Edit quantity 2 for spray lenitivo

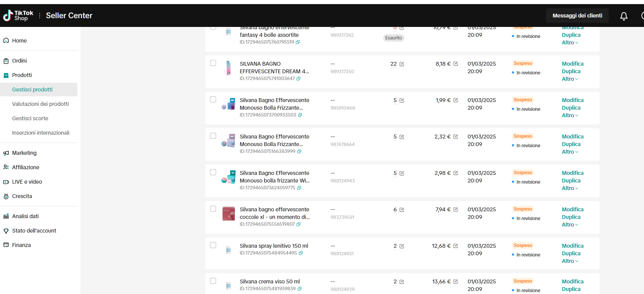click(402, 246)
